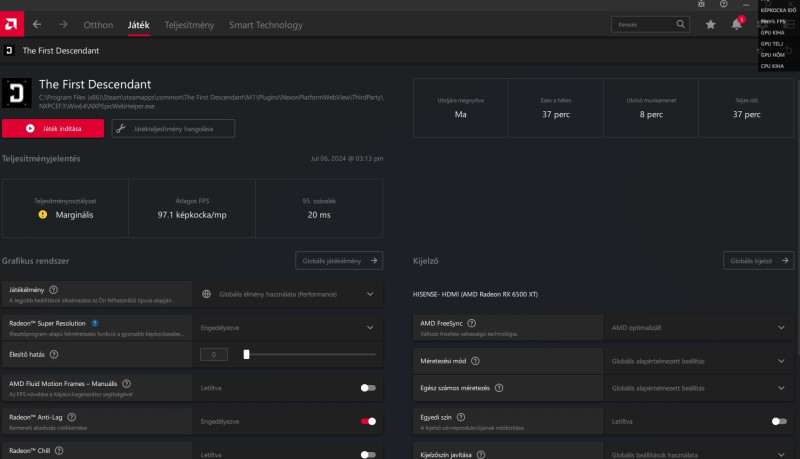This screenshot has height=459, width=800.
Task: Click the red Játék indítása button
Action: (53, 129)
